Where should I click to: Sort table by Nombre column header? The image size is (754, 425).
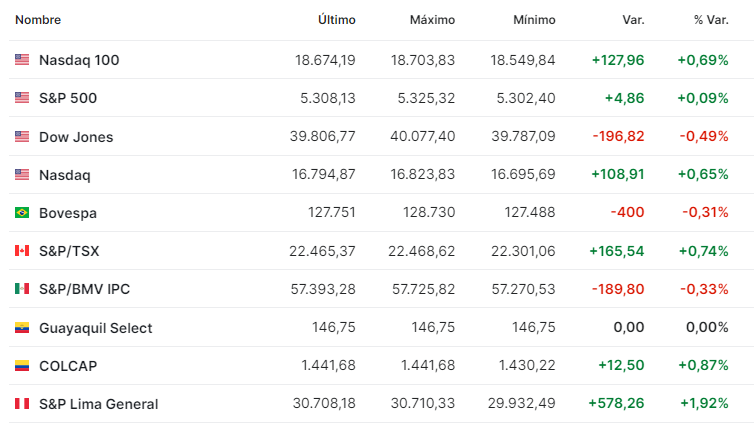pos(38,20)
